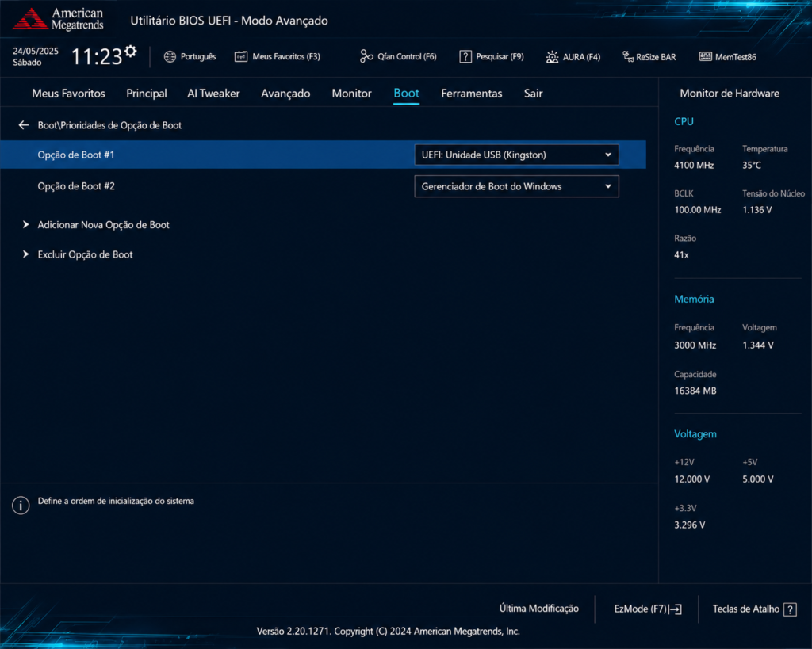Go to the Monitor tab
This screenshot has width=812, height=649.
(351, 94)
